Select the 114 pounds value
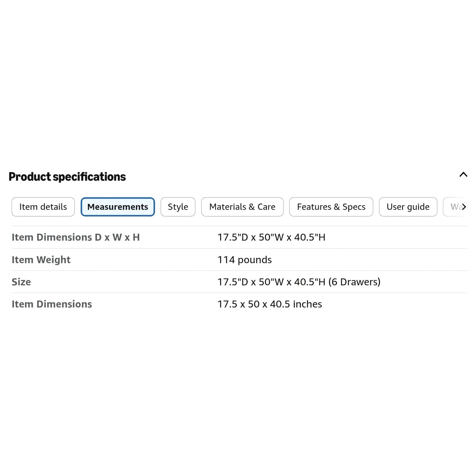 pos(245,260)
